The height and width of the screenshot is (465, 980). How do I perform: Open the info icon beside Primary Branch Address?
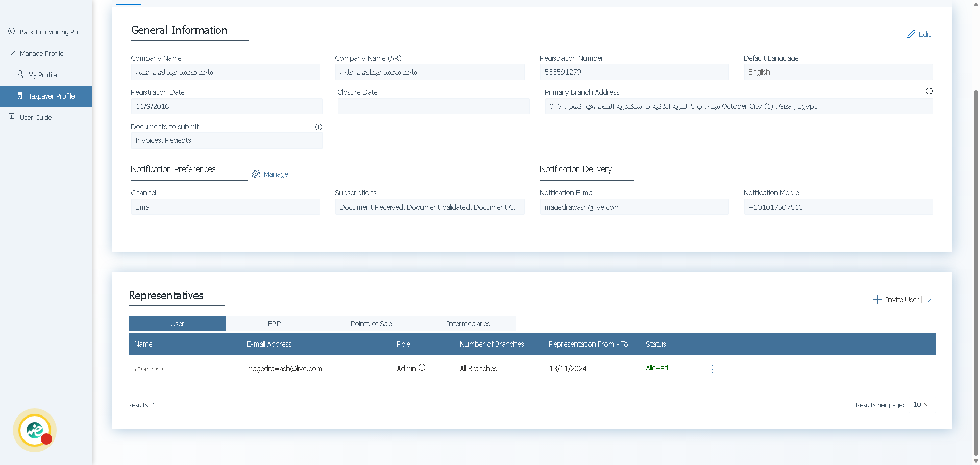(x=929, y=91)
